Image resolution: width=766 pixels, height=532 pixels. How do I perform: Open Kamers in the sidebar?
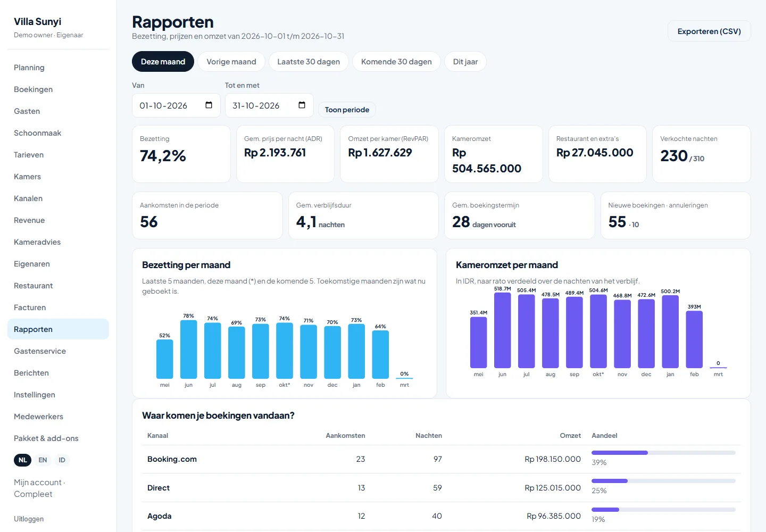point(58,177)
